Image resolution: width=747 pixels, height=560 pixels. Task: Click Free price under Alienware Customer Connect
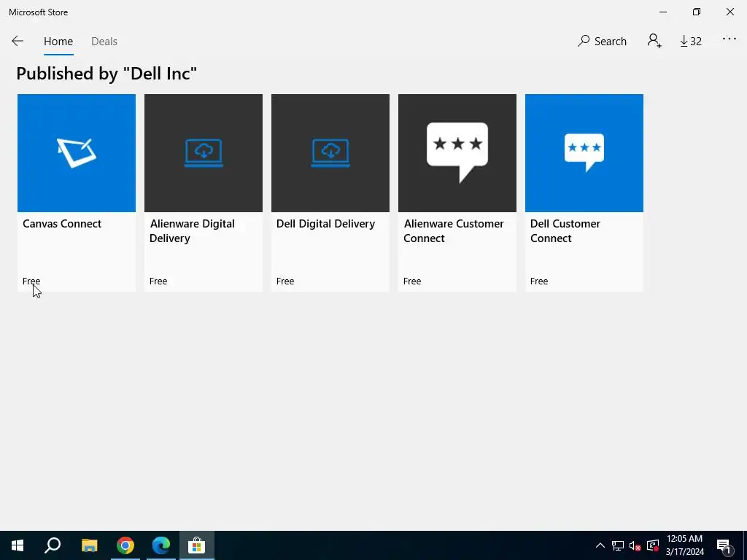tap(412, 281)
